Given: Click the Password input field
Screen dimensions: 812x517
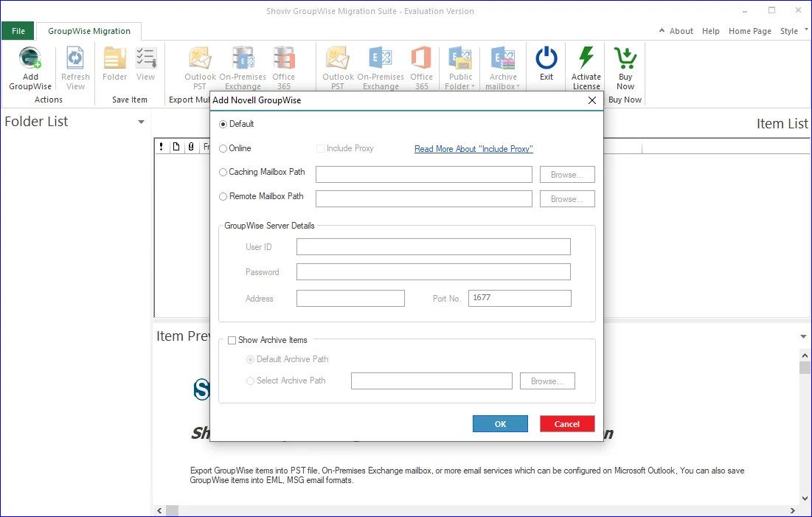Looking at the screenshot, I should tap(434, 272).
